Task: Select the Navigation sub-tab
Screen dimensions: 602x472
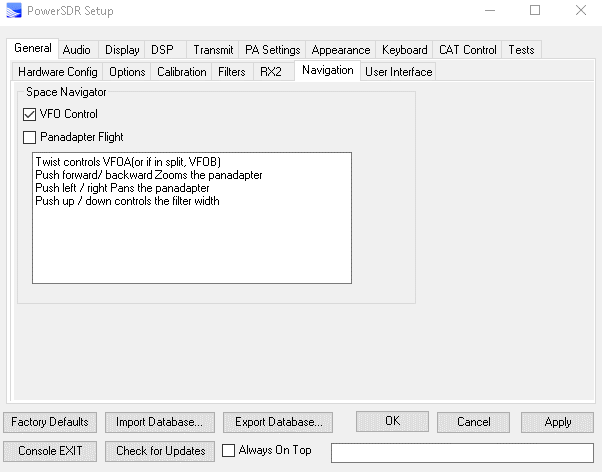Action: (327, 71)
